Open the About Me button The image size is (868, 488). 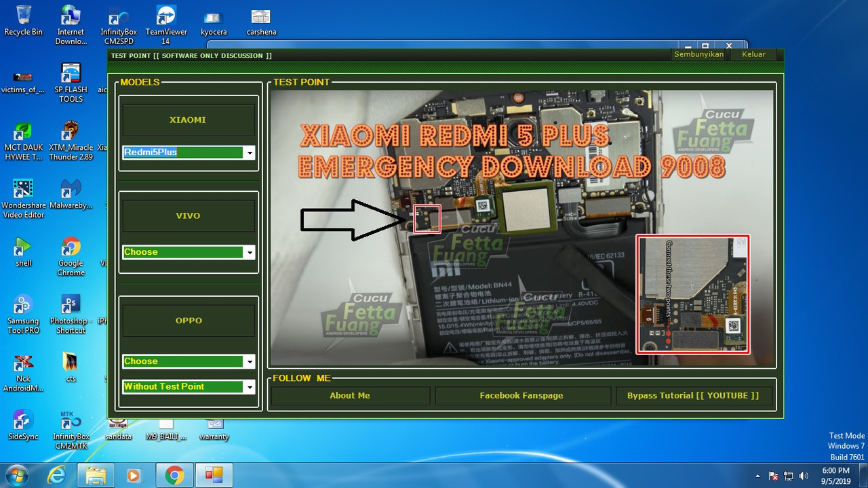point(350,396)
